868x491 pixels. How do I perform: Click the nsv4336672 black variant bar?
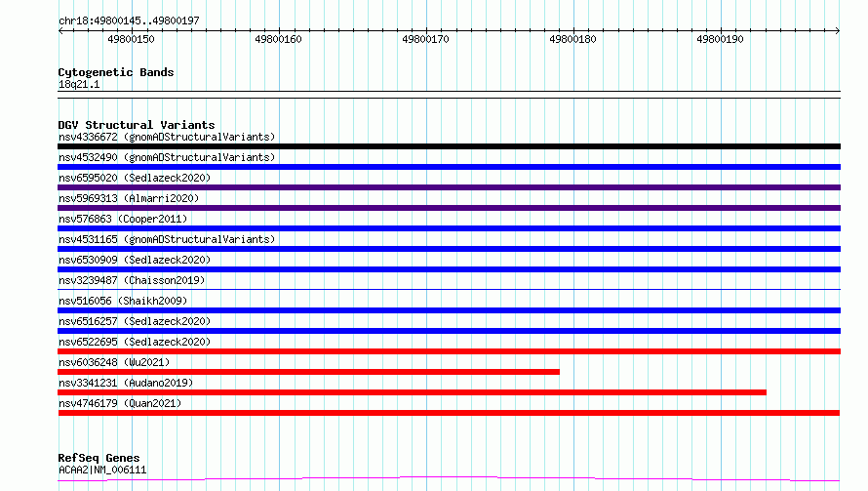pos(449,146)
